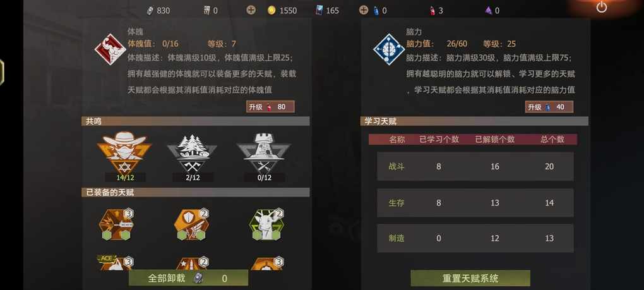Image resolution: width=644 pixels, height=290 pixels.
Task: Upgrade 脑力 with the 升级 40 button
Action: (549, 107)
